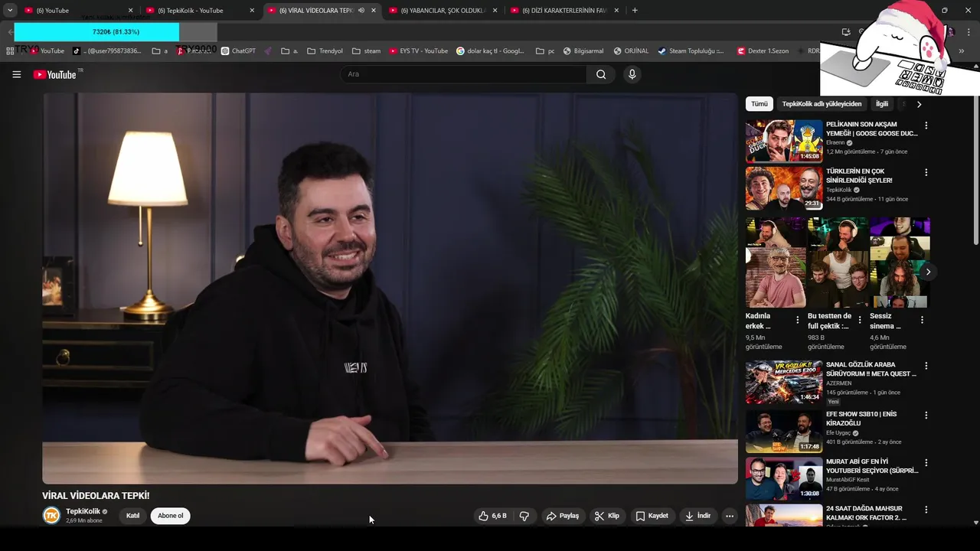The image size is (980, 551).
Task: Download video with İndir button
Action: (x=697, y=516)
